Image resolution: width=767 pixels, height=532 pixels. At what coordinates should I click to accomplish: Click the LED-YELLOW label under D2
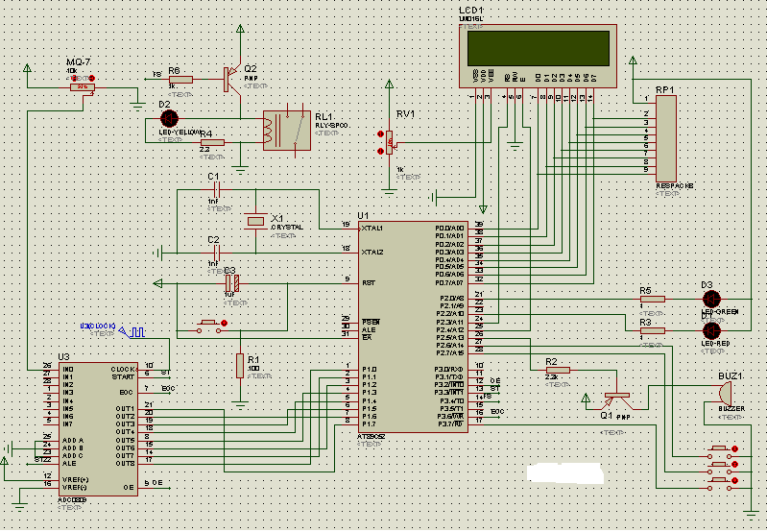[x=180, y=133]
